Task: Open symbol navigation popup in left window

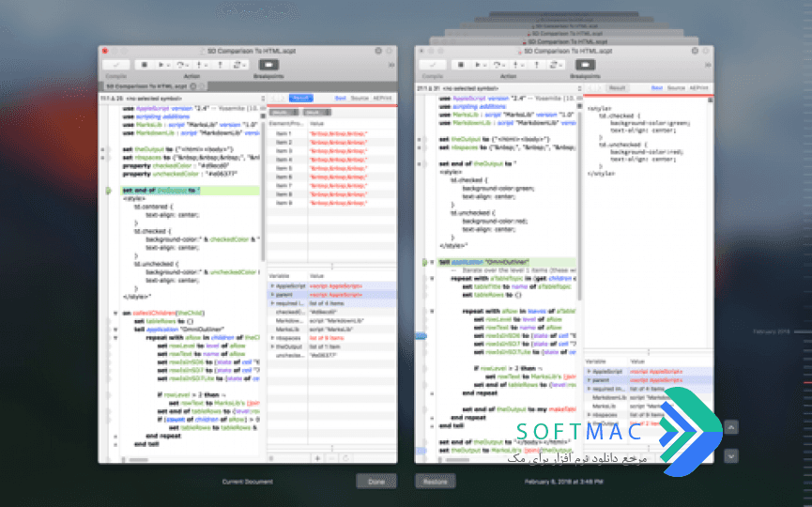Action: pos(182,98)
